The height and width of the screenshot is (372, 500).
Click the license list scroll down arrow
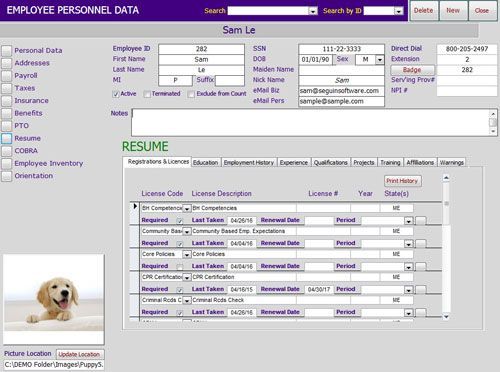coord(446,317)
